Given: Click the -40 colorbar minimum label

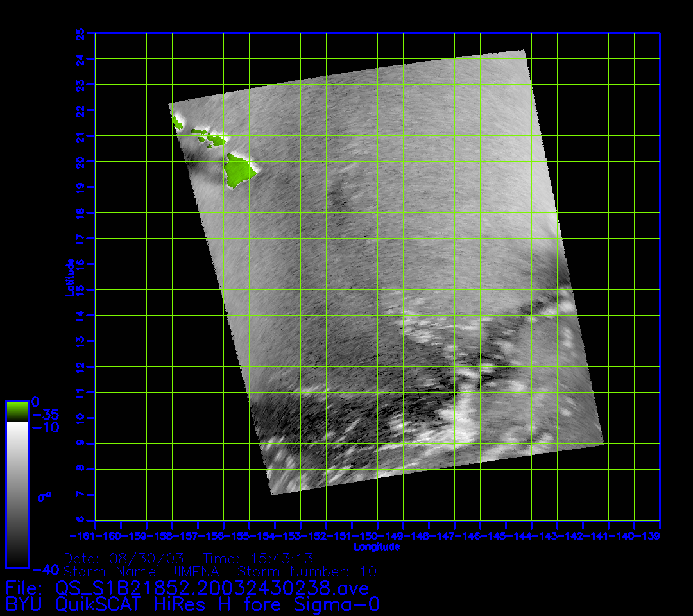Looking at the screenshot, I should (45, 570).
